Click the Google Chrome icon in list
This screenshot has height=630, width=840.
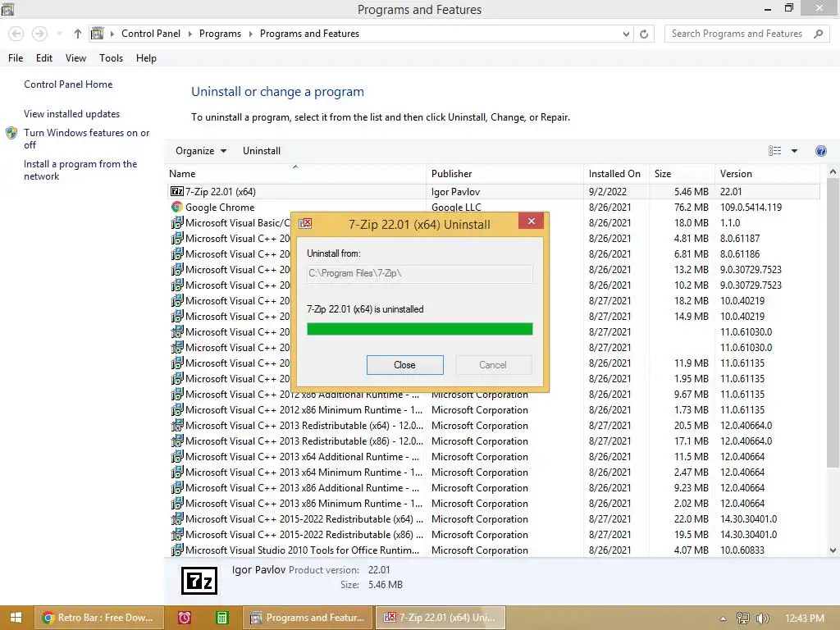tap(177, 207)
